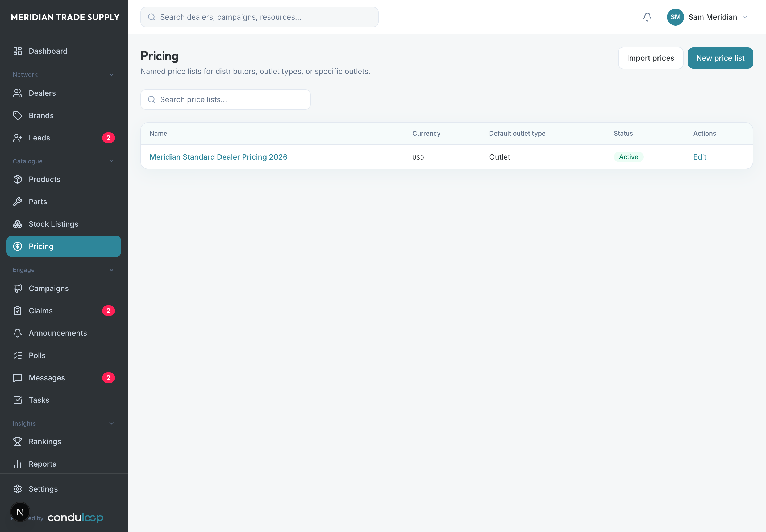Open the Settings gear icon
The image size is (766, 532).
click(17, 489)
